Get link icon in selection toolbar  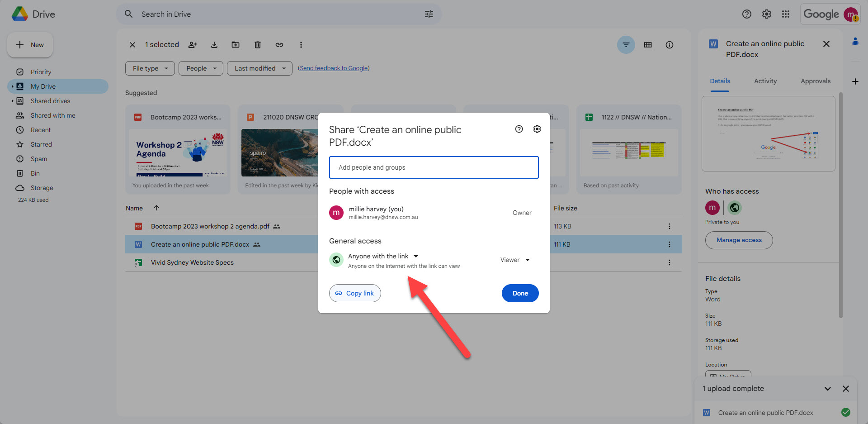[x=279, y=45]
